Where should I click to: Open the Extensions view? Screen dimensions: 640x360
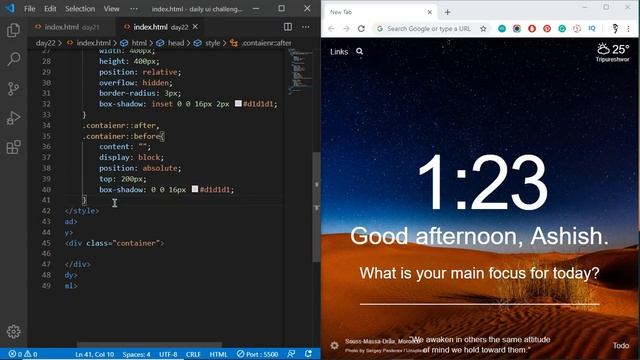(x=13, y=147)
